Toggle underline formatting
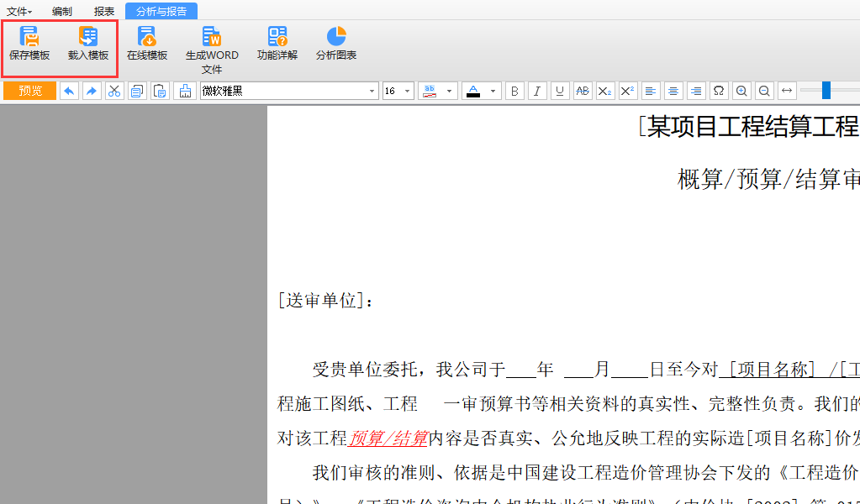 [560, 91]
